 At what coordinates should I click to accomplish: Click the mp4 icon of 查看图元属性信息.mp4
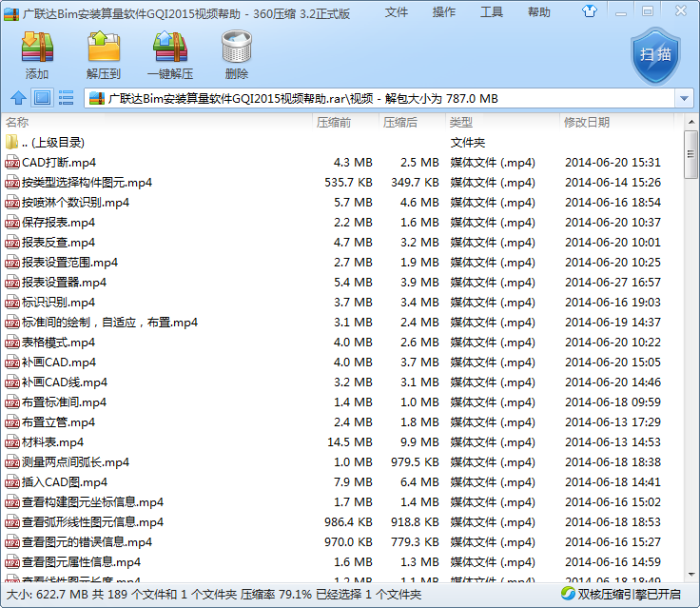click(12, 562)
